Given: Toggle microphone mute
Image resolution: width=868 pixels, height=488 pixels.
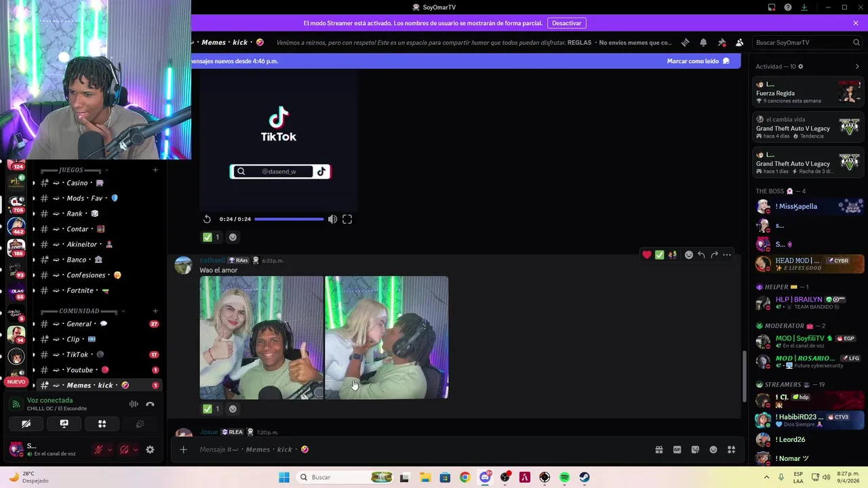Looking at the screenshot, I should [x=98, y=449].
